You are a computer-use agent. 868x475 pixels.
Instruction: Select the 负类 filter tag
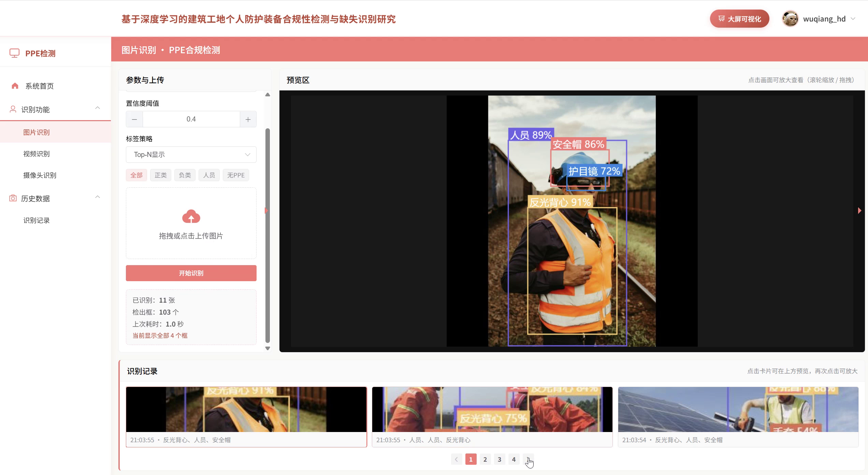click(185, 175)
